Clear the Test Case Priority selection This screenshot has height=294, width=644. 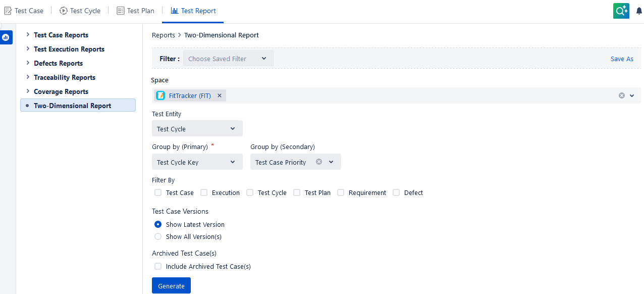click(x=318, y=162)
